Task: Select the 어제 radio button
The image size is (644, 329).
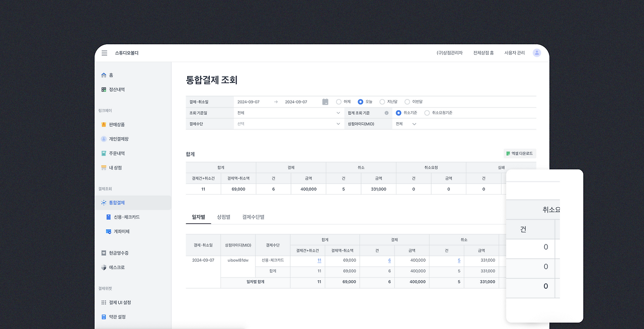Action: coord(339,102)
